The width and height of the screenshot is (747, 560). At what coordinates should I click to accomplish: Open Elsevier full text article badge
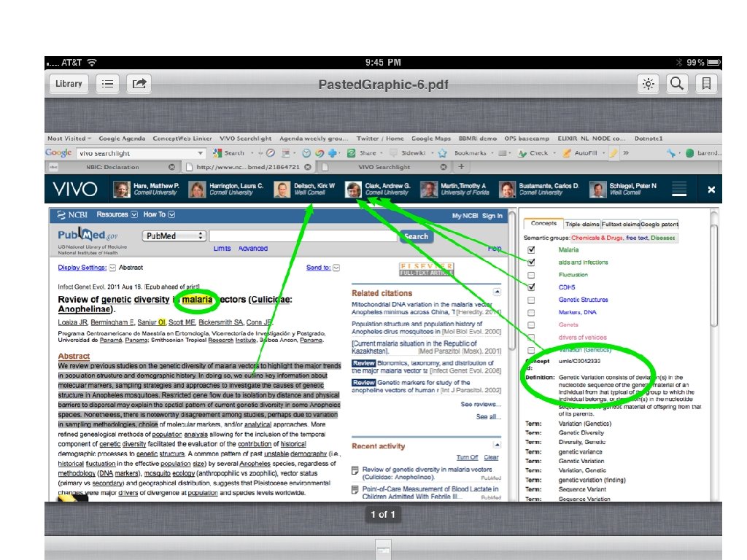click(426, 270)
